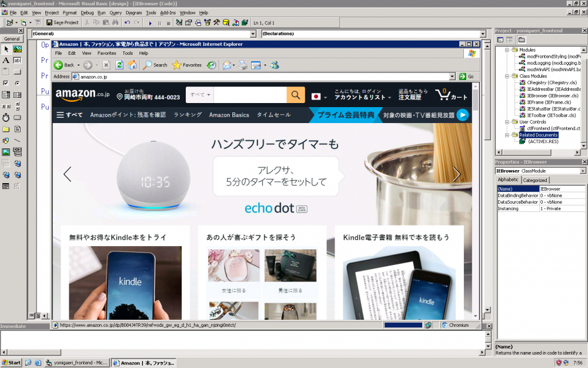Expand the IEBrowser object dropdown in Properties
The image size is (588, 368).
click(583, 171)
